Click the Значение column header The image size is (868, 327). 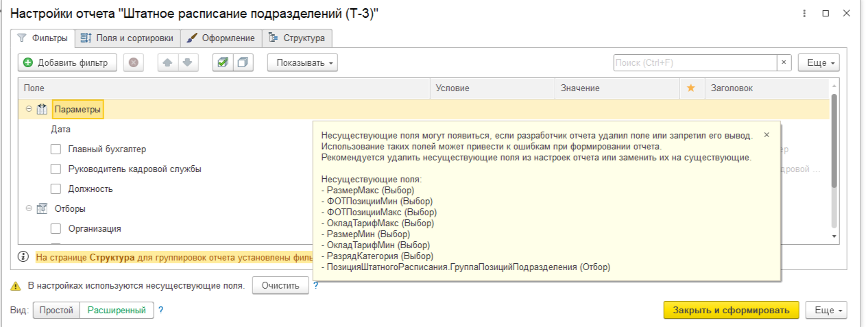point(617,88)
